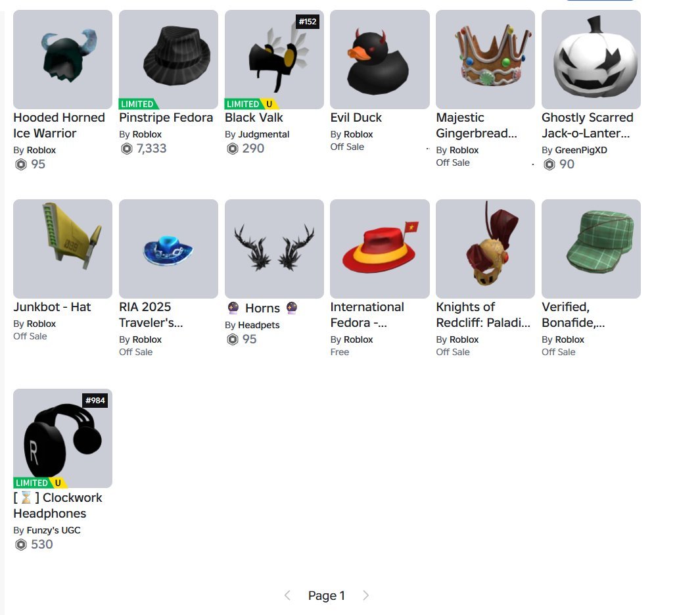Visit creator Headpets' profile
700x615 pixels.
coord(258,325)
